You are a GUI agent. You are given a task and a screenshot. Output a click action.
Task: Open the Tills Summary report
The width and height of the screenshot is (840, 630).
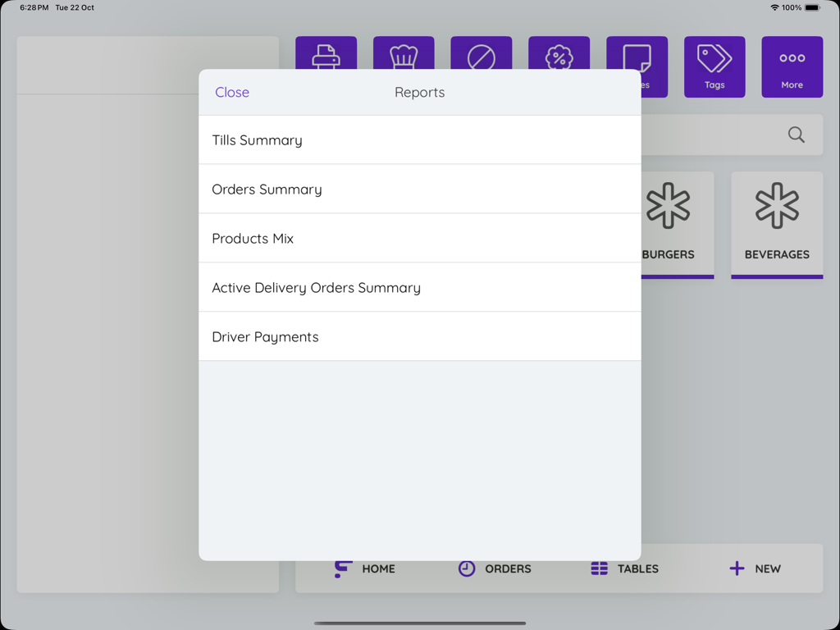[x=419, y=139]
